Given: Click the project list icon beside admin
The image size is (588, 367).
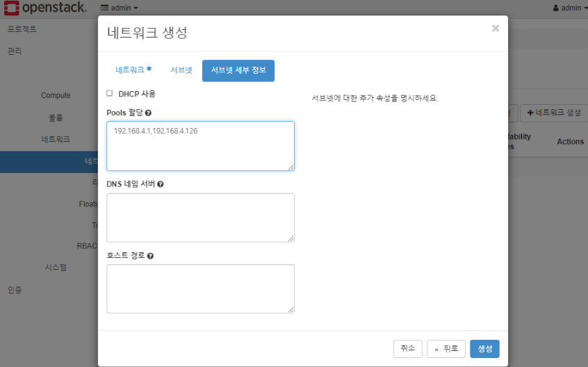Looking at the screenshot, I should (105, 8).
